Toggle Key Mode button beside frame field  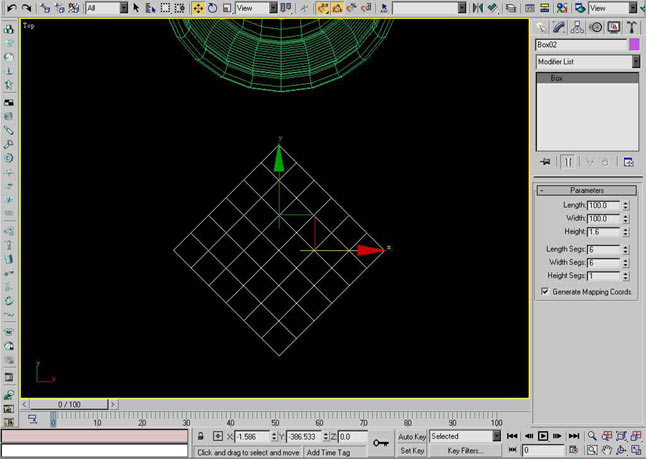pyautogui.click(x=512, y=450)
